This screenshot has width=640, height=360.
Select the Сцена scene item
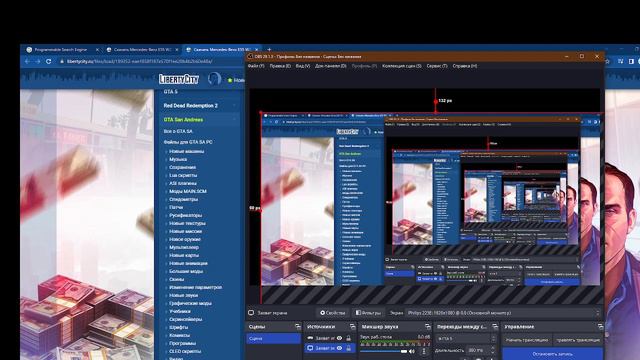click(273, 338)
